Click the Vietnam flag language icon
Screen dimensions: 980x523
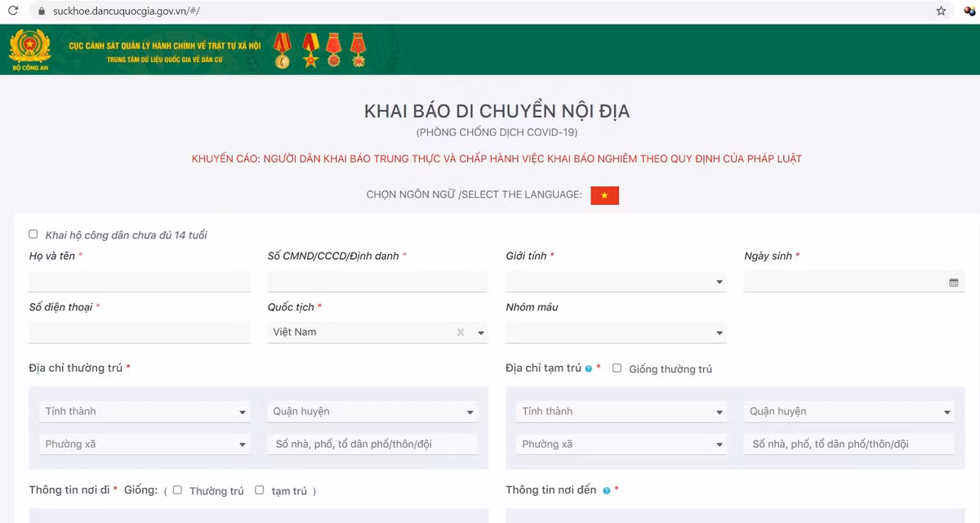click(604, 195)
